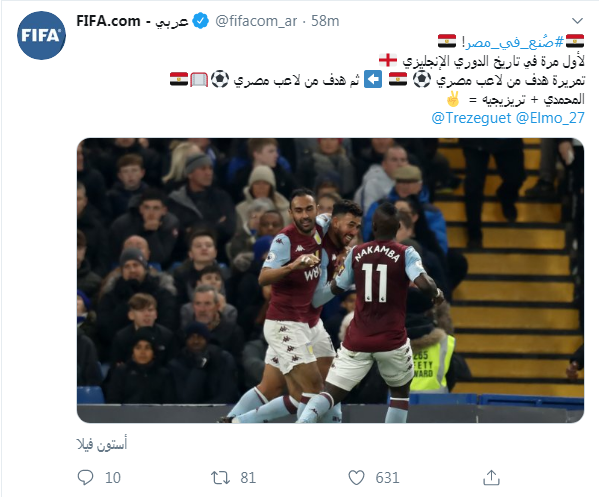Open the share tweet icon

pyautogui.click(x=491, y=478)
